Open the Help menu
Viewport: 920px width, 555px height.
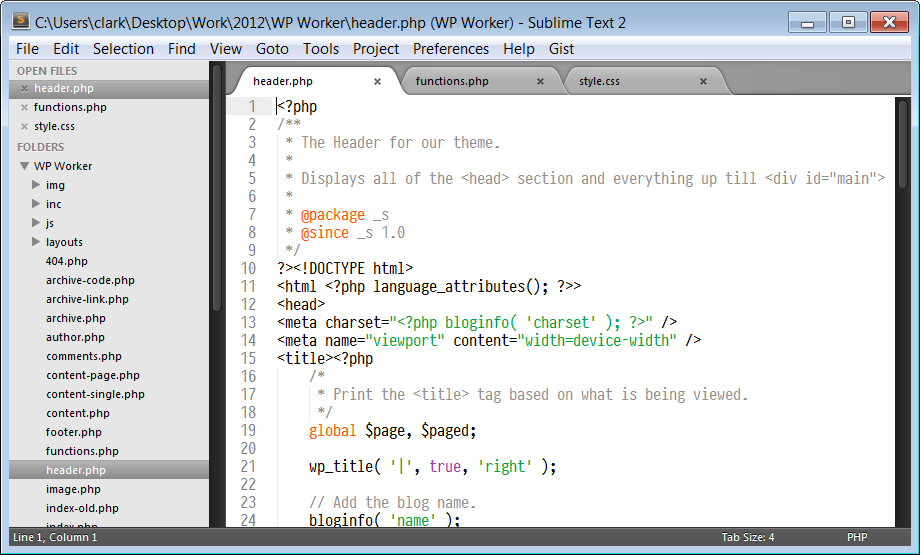pos(519,49)
